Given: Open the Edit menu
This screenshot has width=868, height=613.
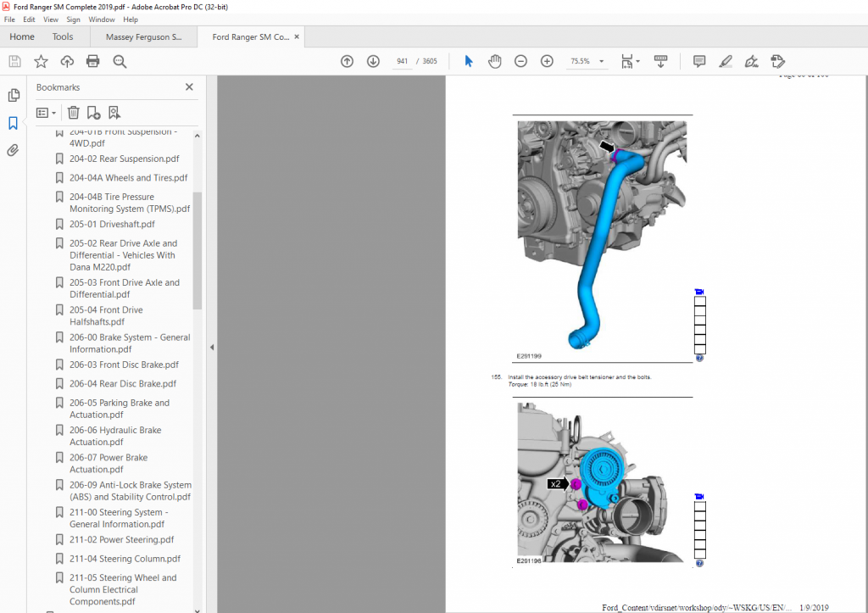Looking at the screenshot, I should (x=29, y=20).
